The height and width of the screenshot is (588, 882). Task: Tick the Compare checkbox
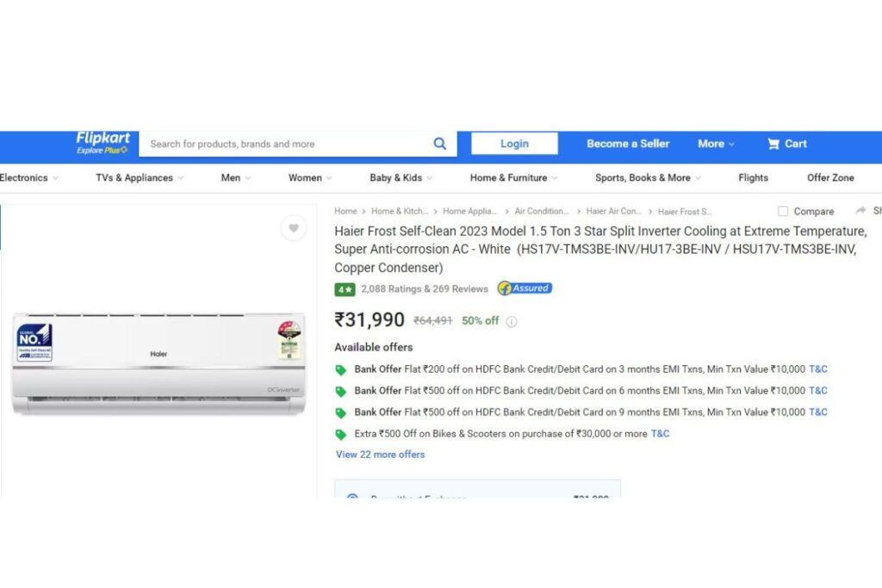pos(782,212)
